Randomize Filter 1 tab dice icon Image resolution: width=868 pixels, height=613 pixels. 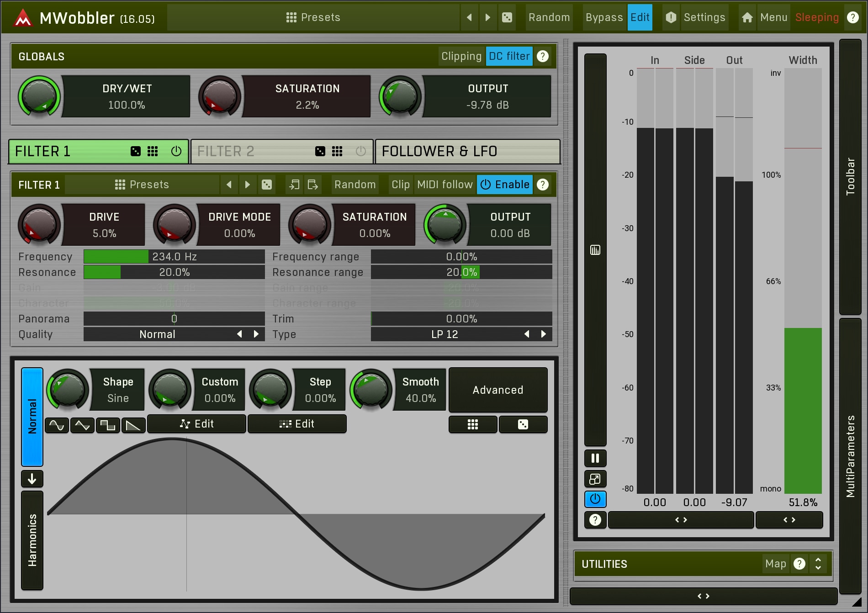tap(136, 151)
